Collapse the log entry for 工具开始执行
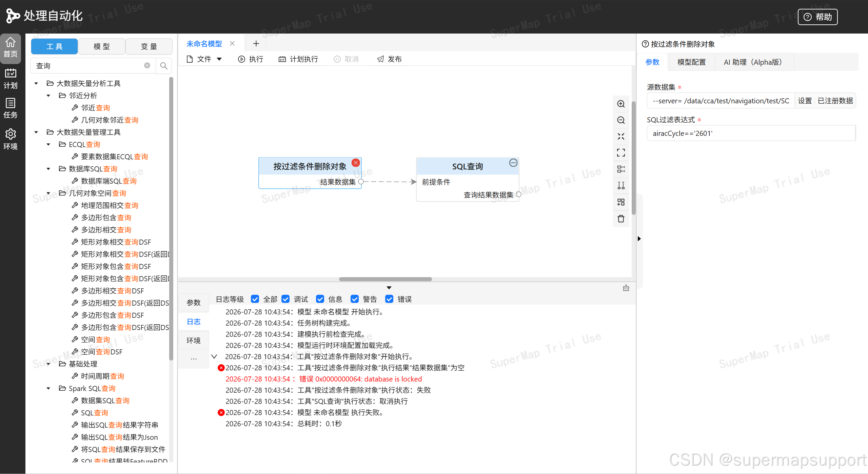The width and height of the screenshot is (868, 474). 214,356
